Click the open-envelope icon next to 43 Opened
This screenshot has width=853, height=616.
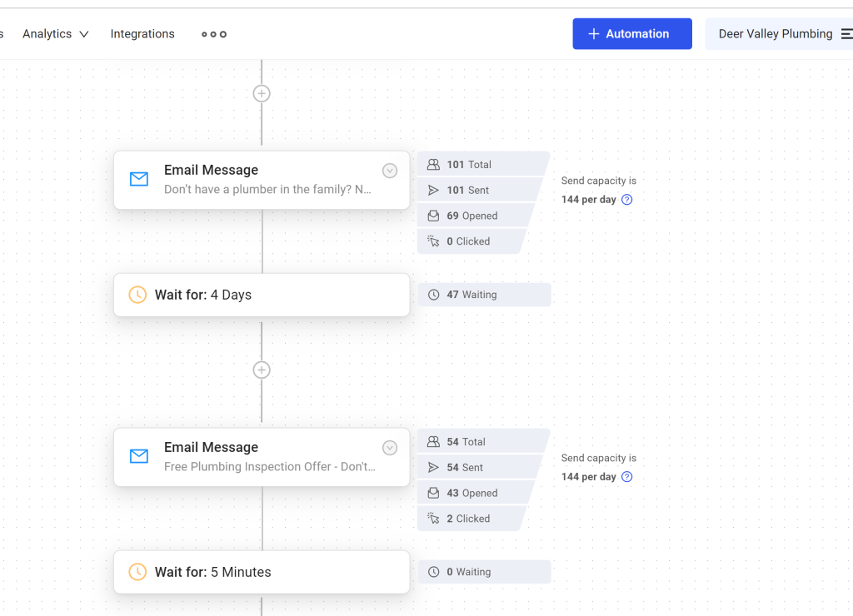[433, 493]
